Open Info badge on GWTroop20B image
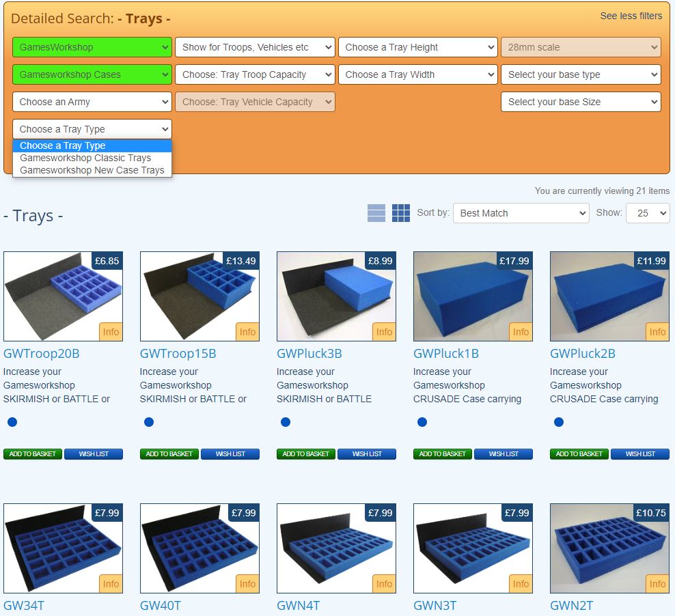The width and height of the screenshot is (675, 616). pos(111,332)
